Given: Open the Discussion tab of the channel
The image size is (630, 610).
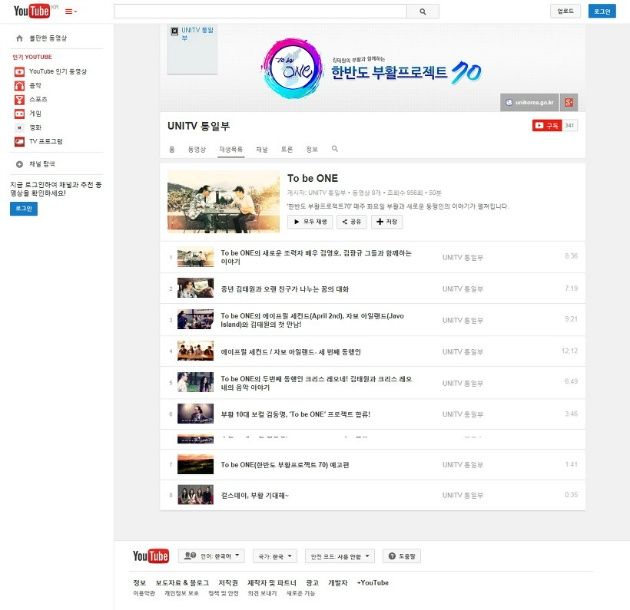Looking at the screenshot, I should [x=286, y=149].
